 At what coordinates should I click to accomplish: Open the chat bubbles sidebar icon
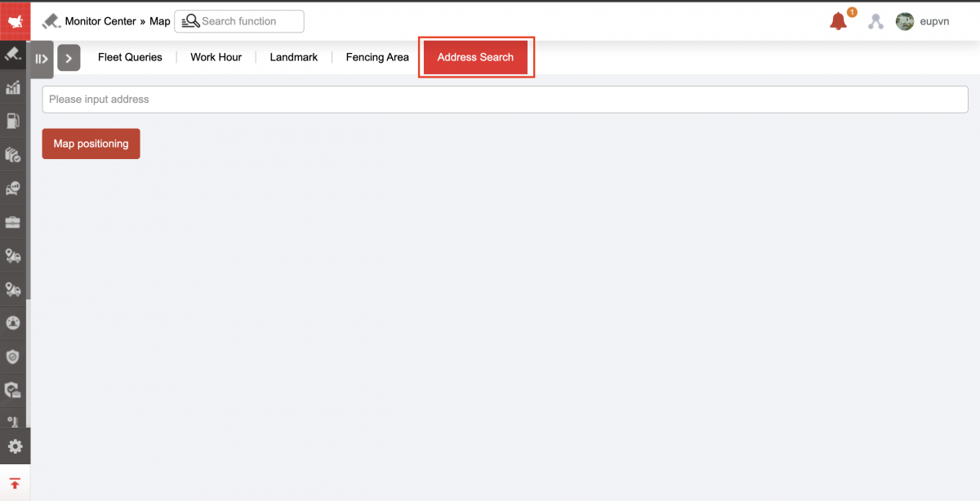pos(13,188)
